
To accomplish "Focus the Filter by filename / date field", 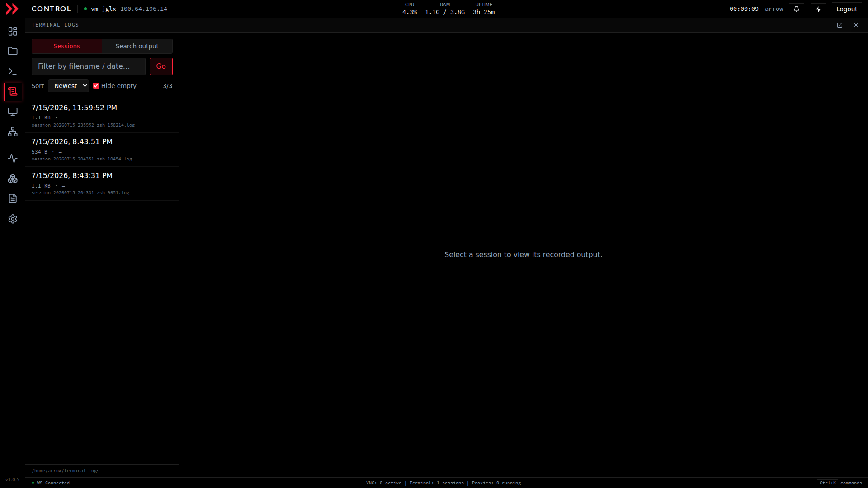I will [89, 66].
